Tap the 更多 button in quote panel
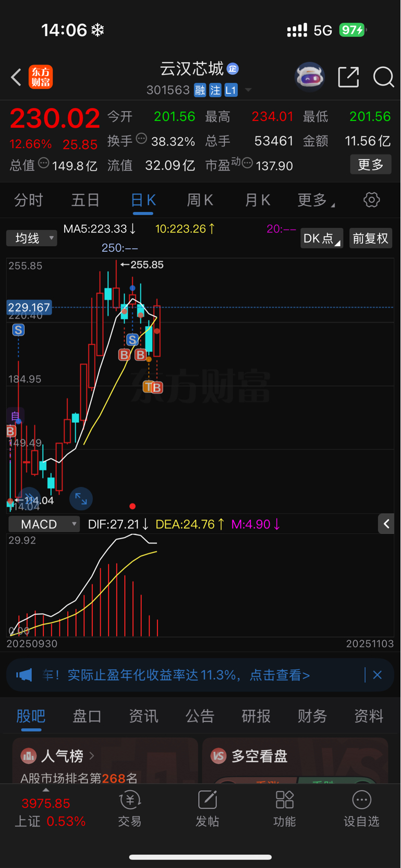 [371, 165]
